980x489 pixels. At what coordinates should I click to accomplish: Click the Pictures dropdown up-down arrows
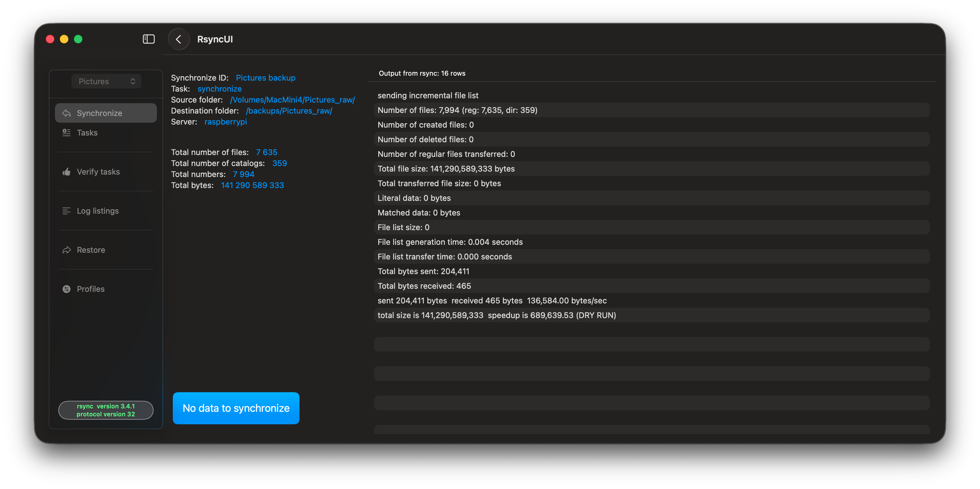[133, 81]
